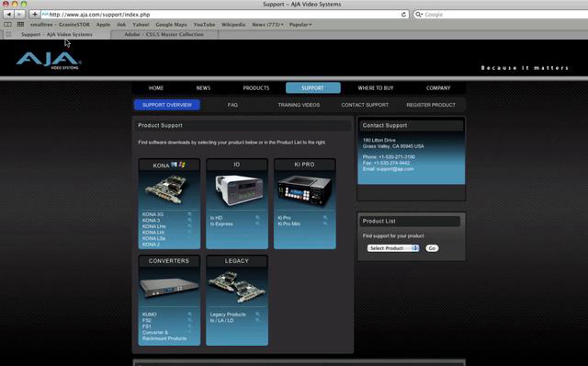Screen dimensions: 588x366
Task: Open the Select Product dropdown
Action: pos(393,248)
